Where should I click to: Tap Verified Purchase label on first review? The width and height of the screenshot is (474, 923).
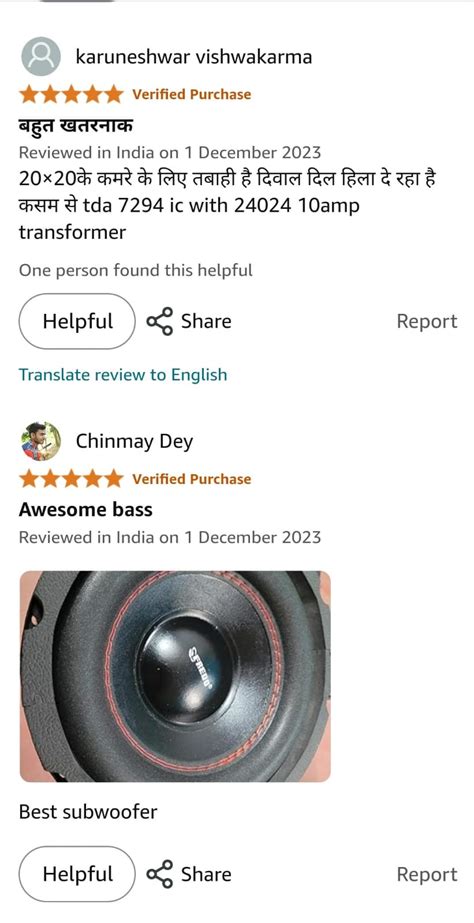(x=191, y=94)
